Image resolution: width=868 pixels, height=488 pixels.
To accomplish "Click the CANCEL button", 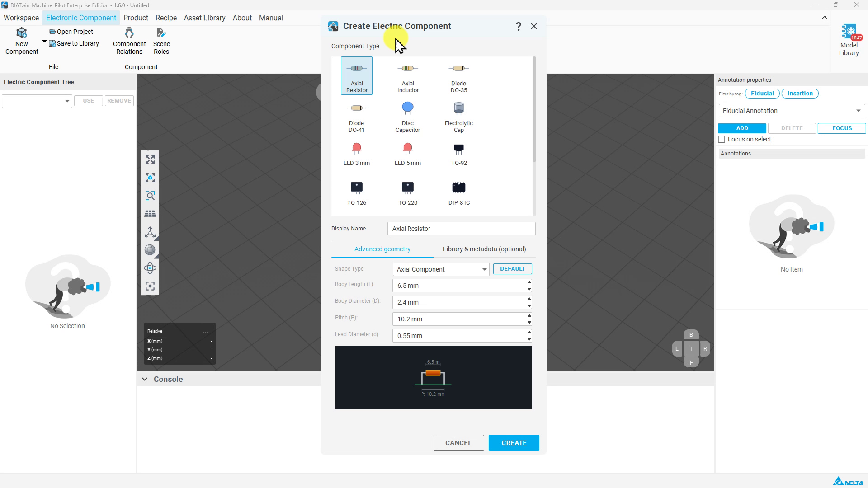I will click(458, 443).
